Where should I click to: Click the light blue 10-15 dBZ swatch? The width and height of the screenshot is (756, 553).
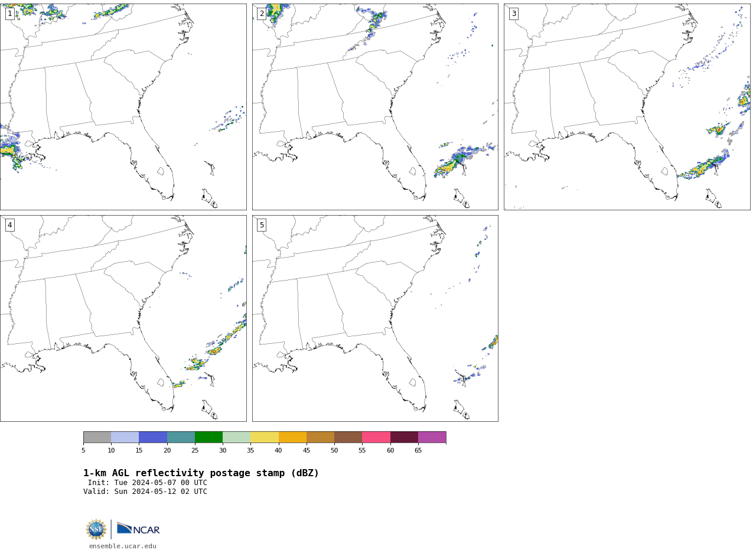tap(125, 437)
